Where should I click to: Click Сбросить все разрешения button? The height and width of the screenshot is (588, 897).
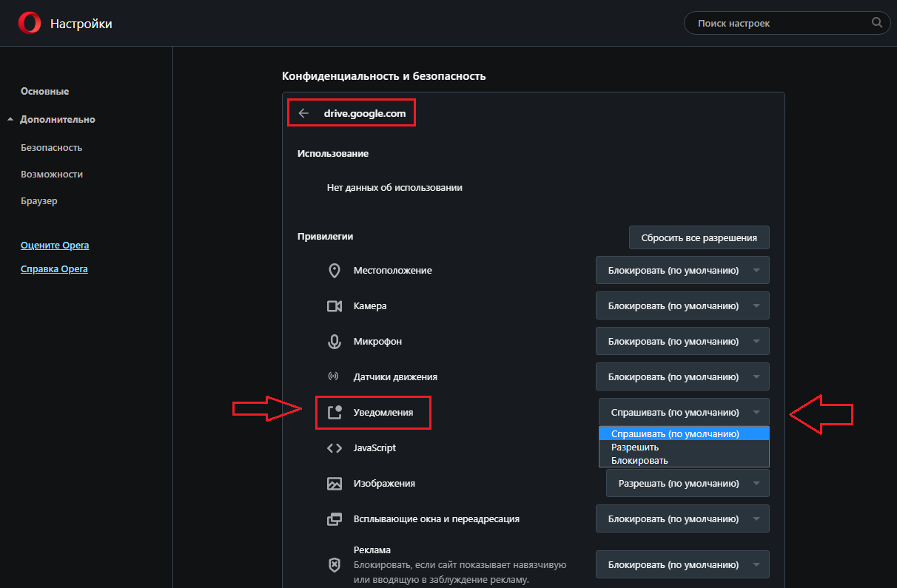pos(699,237)
